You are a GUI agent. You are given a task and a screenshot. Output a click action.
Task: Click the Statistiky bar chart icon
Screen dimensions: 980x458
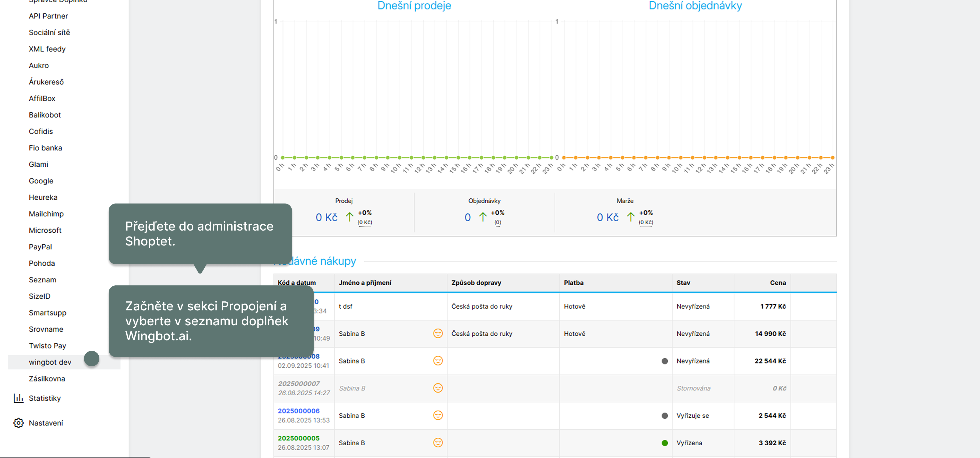(x=18, y=398)
